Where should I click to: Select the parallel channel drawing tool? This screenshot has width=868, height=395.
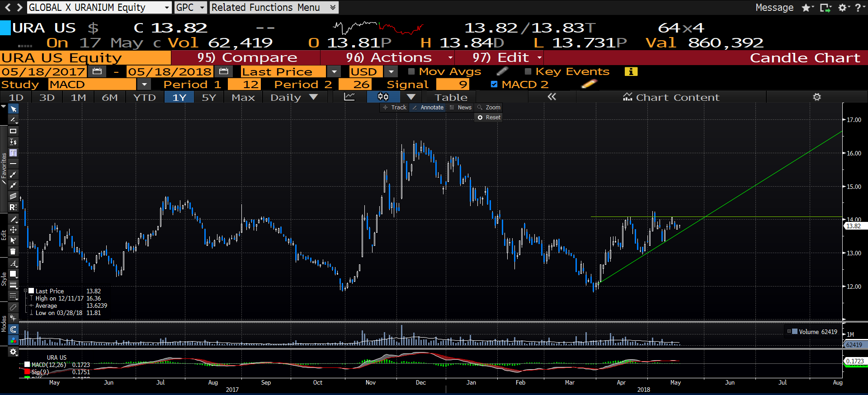pos(13,196)
